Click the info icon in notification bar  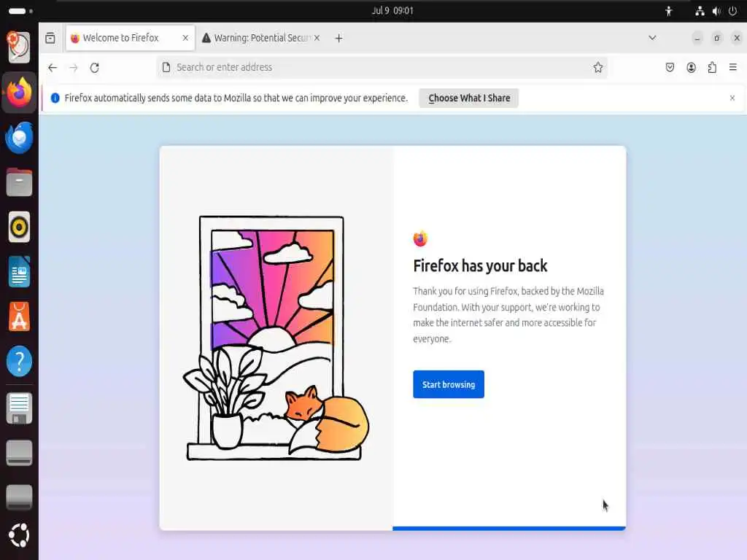55,98
